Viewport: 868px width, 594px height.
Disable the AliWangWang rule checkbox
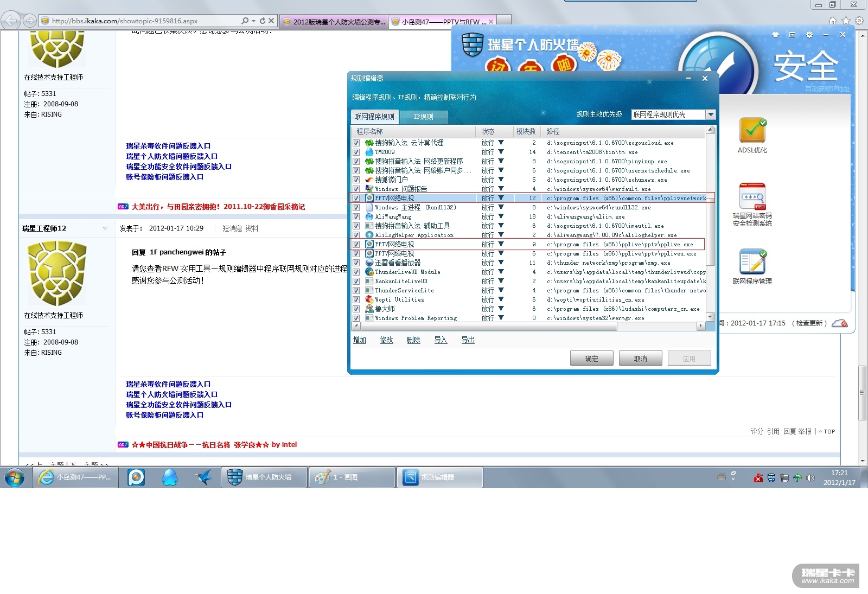[x=356, y=217]
